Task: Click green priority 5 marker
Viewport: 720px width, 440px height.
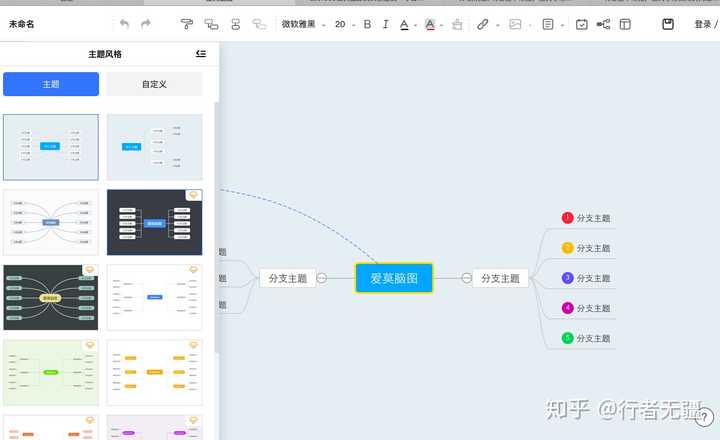Action: click(568, 338)
